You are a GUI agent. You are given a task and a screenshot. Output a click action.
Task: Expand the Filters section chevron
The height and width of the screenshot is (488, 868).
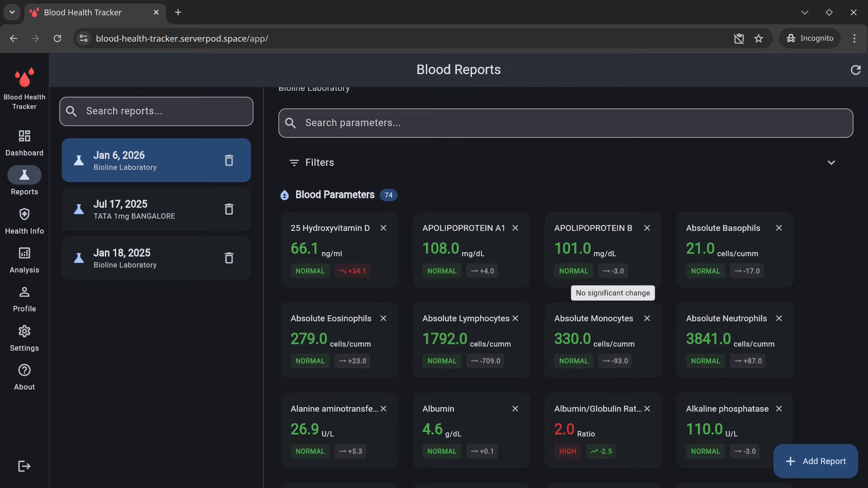(x=831, y=163)
